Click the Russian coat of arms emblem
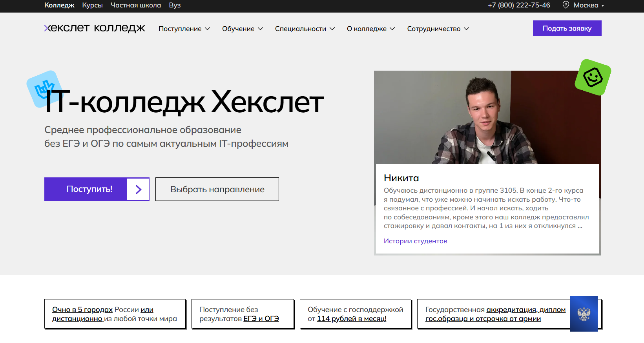 point(584,314)
